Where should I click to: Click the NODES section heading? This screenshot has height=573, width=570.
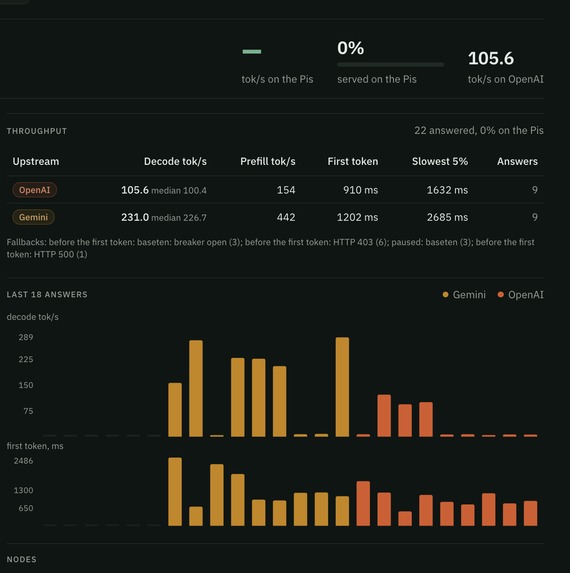pyautogui.click(x=22, y=559)
